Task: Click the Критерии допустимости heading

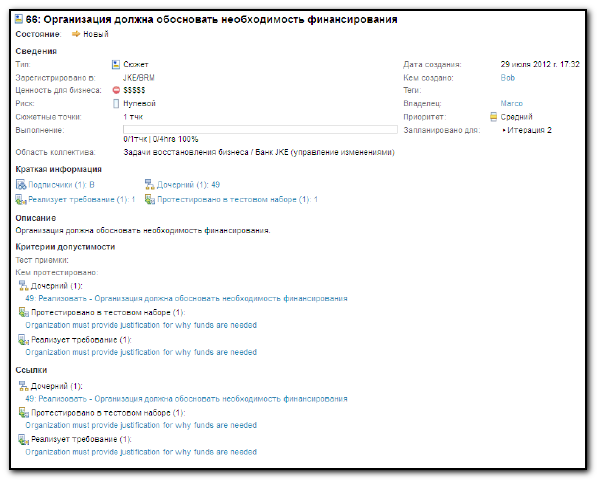Action: click(x=65, y=247)
